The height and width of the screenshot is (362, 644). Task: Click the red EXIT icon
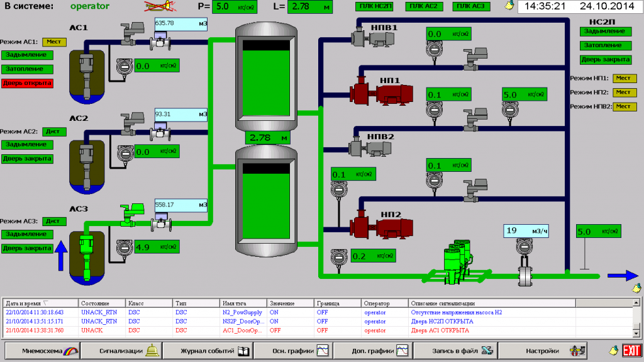(x=631, y=350)
